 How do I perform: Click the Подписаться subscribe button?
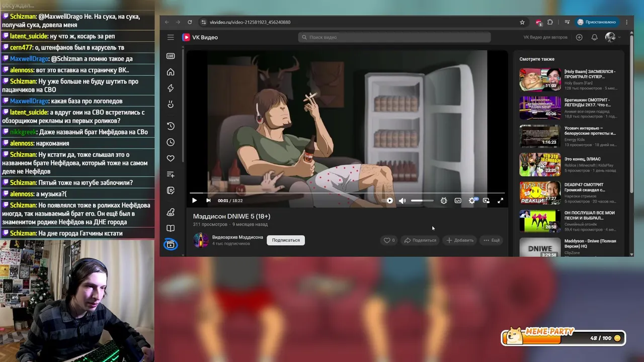[286, 240]
